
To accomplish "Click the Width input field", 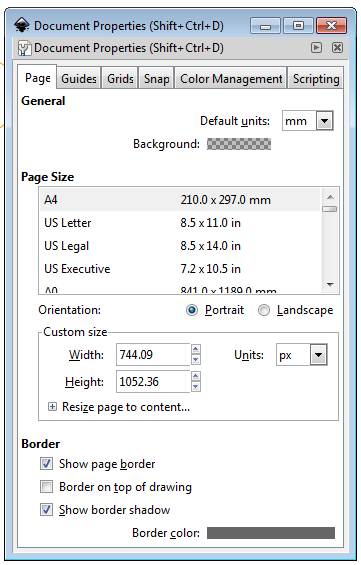I will tap(153, 355).
